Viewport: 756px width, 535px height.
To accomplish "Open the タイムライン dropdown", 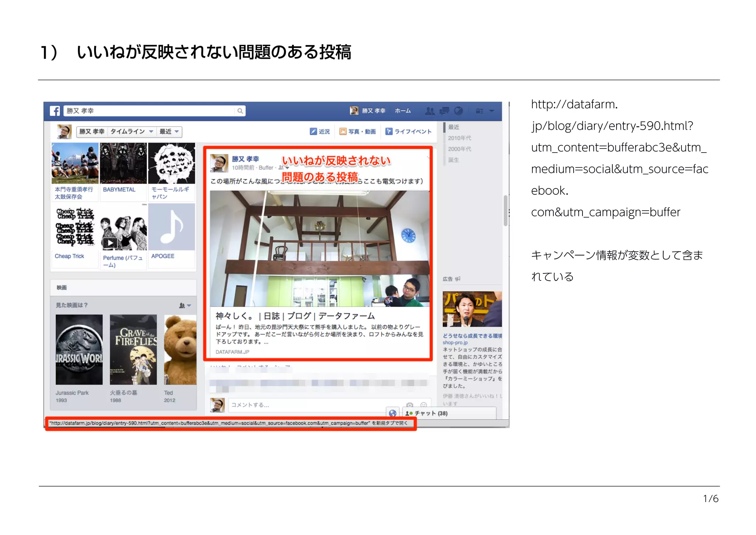I will (x=131, y=132).
